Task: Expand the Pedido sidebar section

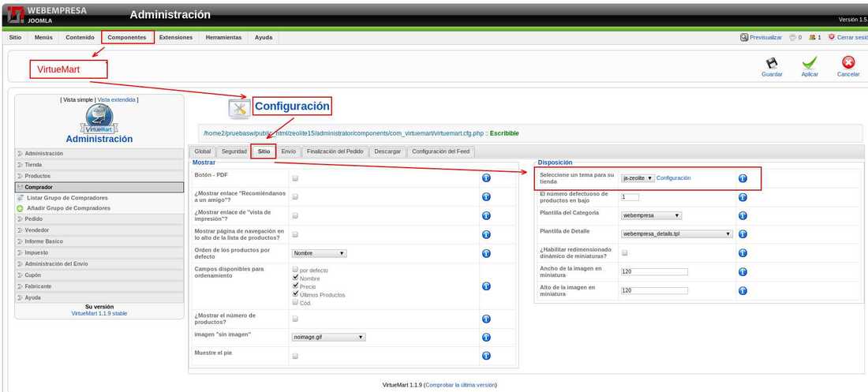Action: 99,218
